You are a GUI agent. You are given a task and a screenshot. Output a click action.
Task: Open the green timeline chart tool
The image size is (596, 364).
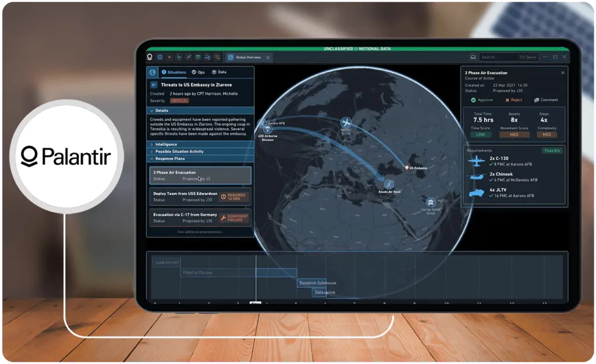(x=179, y=57)
